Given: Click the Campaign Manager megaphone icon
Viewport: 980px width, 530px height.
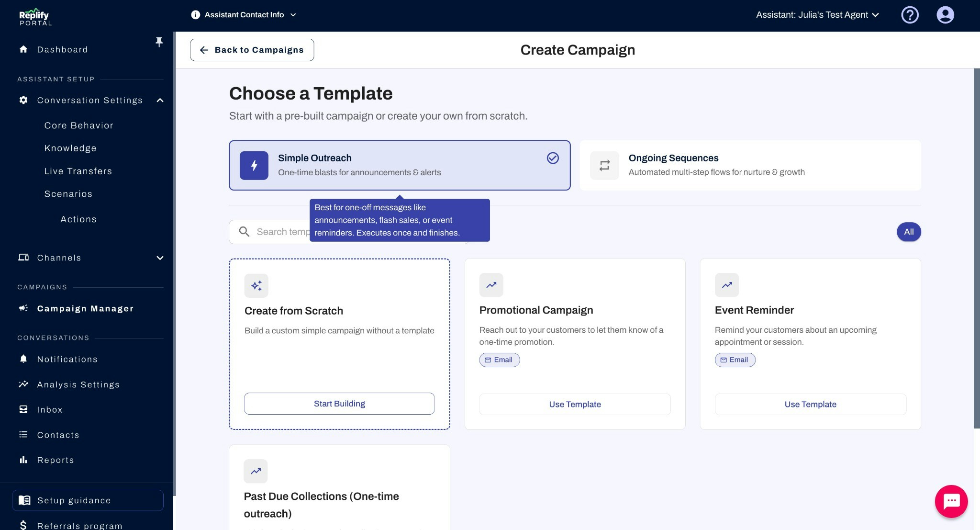Looking at the screenshot, I should (x=23, y=308).
